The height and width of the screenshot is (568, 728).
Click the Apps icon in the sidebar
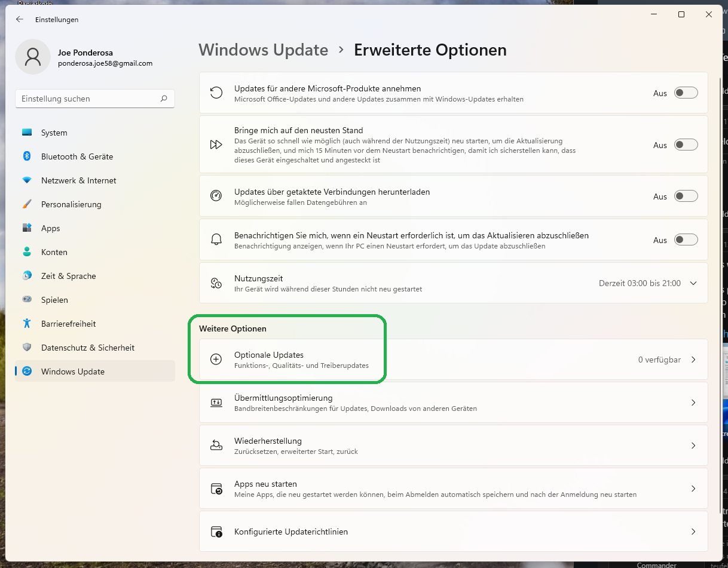tap(27, 228)
